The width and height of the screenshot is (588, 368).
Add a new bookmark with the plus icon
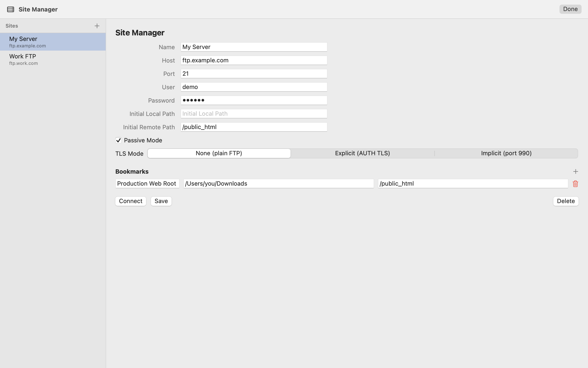pyautogui.click(x=575, y=172)
